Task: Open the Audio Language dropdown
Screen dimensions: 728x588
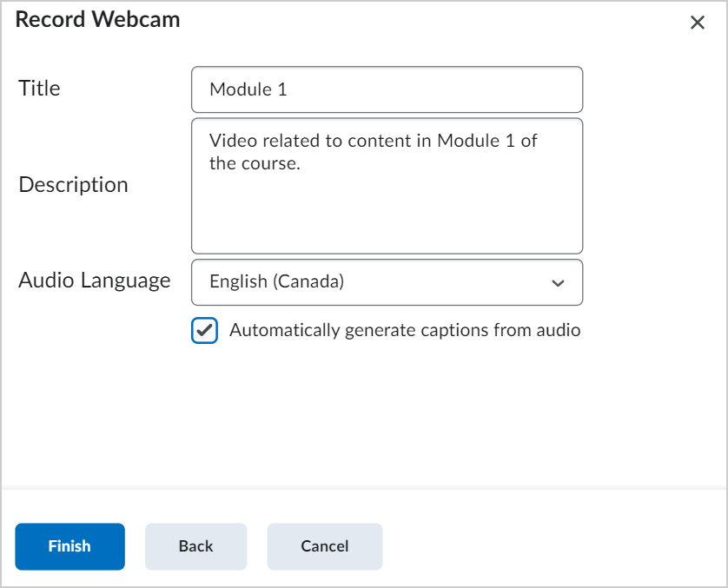Action: pyautogui.click(x=387, y=282)
